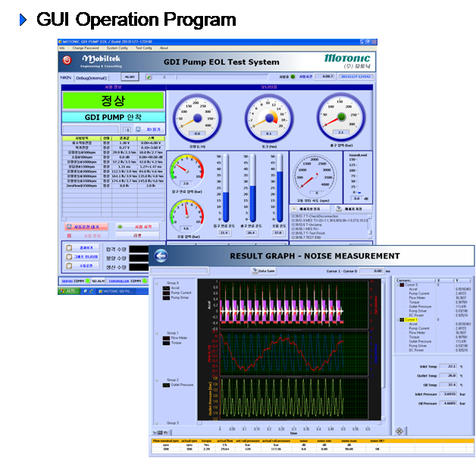Click the Inlet Pressure value field
This screenshot has width=476, height=458.
coord(449,394)
